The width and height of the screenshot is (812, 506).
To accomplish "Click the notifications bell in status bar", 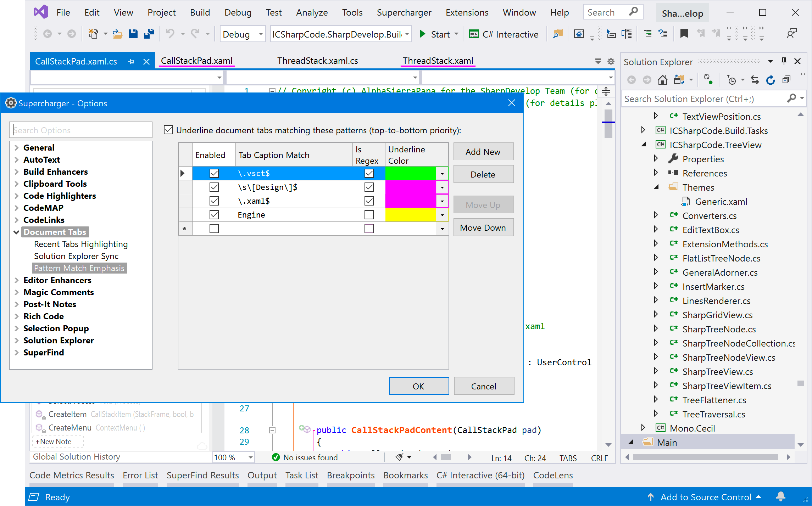I will point(780,496).
